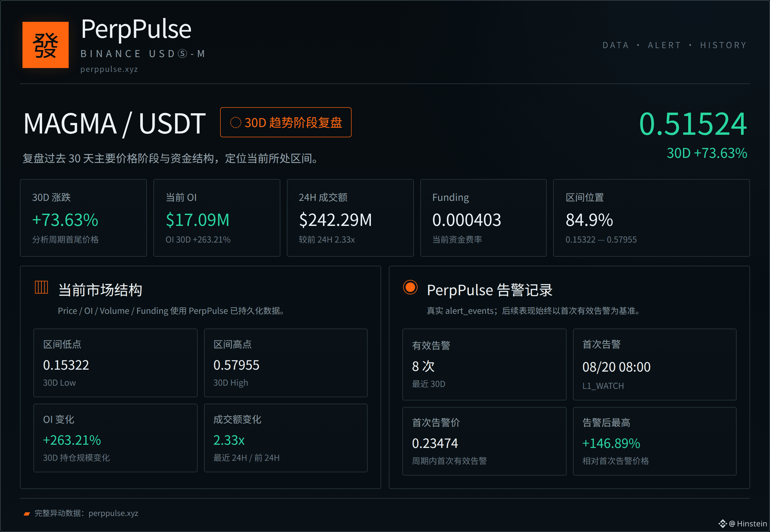Click the 30D 持仓规模变化 caption
Image resolution: width=770 pixels, height=532 pixels.
[x=76, y=458]
